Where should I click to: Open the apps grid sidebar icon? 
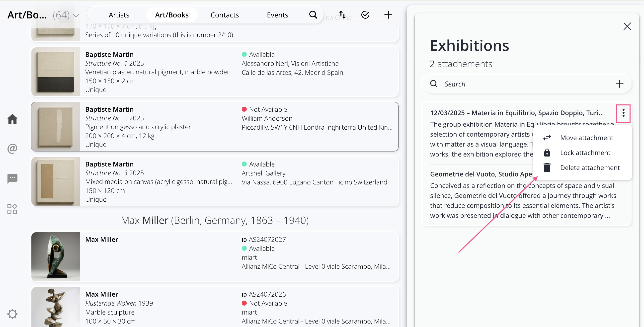[12, 209]
